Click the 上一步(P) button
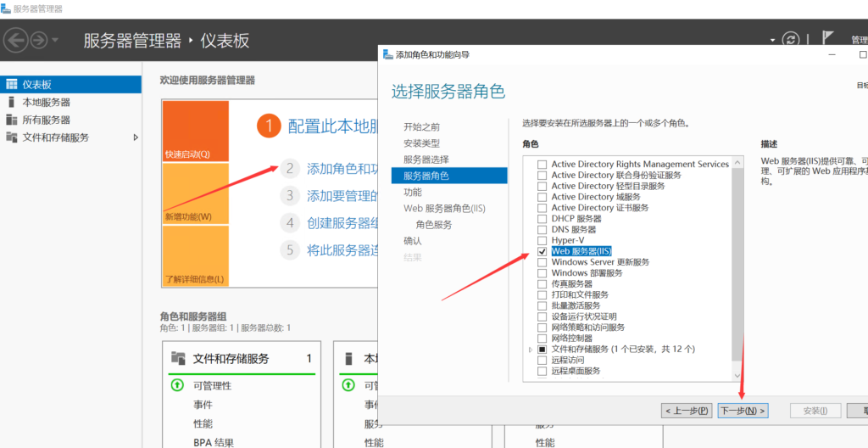This screenshot has height=448, width=868. coord(687,411)
